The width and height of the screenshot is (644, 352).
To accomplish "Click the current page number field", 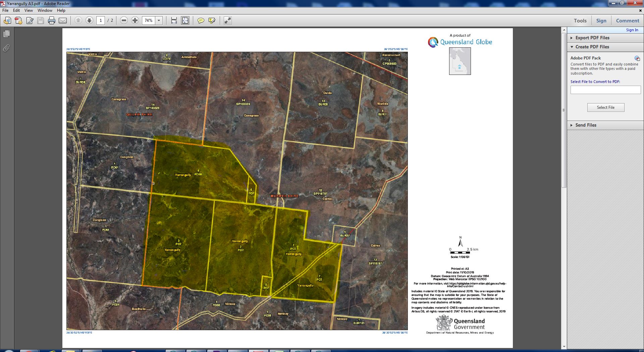I will click(101, 20).
